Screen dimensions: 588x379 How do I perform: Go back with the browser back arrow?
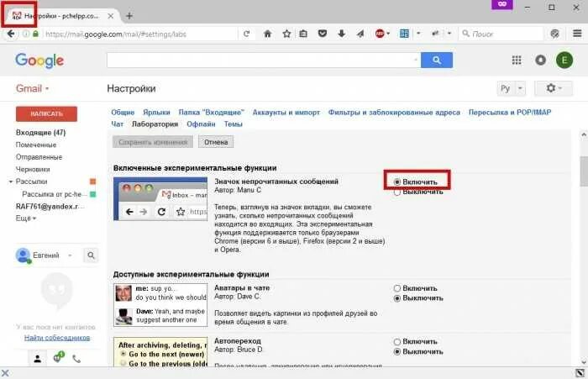(x=11, y=34)
